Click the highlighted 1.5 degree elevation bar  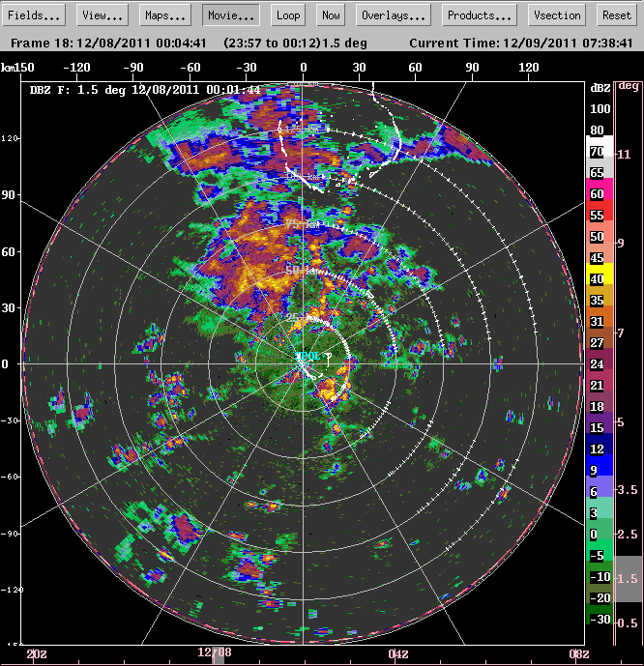[629, 578]
